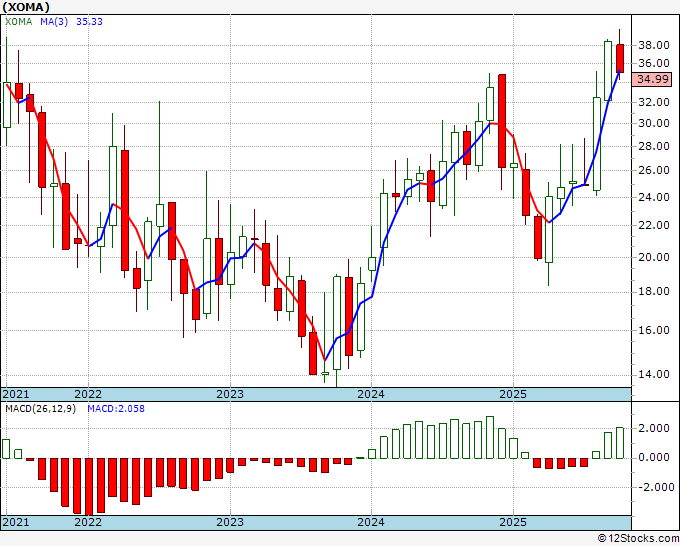Viewport: 680px width, 546px height.
Task: Click 2025 on the price chart timeline
Action: coord(513,394)
